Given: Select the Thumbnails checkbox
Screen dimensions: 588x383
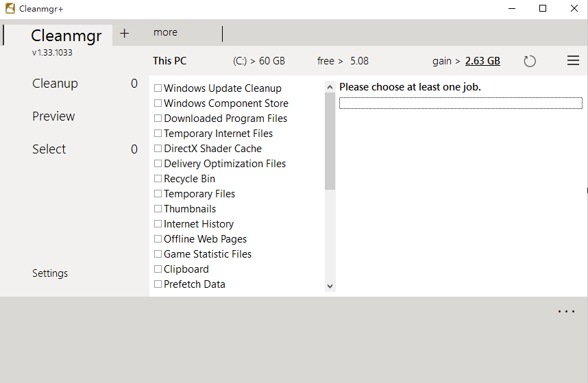Looking at the screenshot, I should tap(158, 209).
